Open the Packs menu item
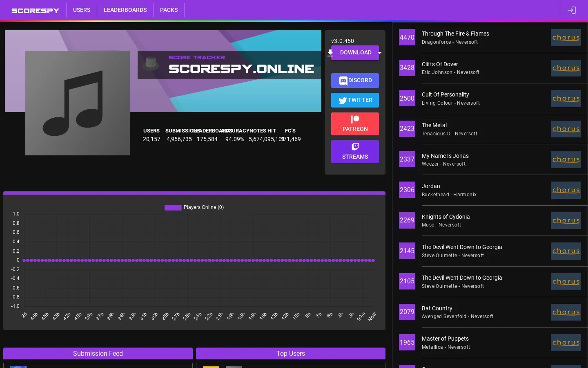Viewport: 588px width, 368px height. pos(169,10)
